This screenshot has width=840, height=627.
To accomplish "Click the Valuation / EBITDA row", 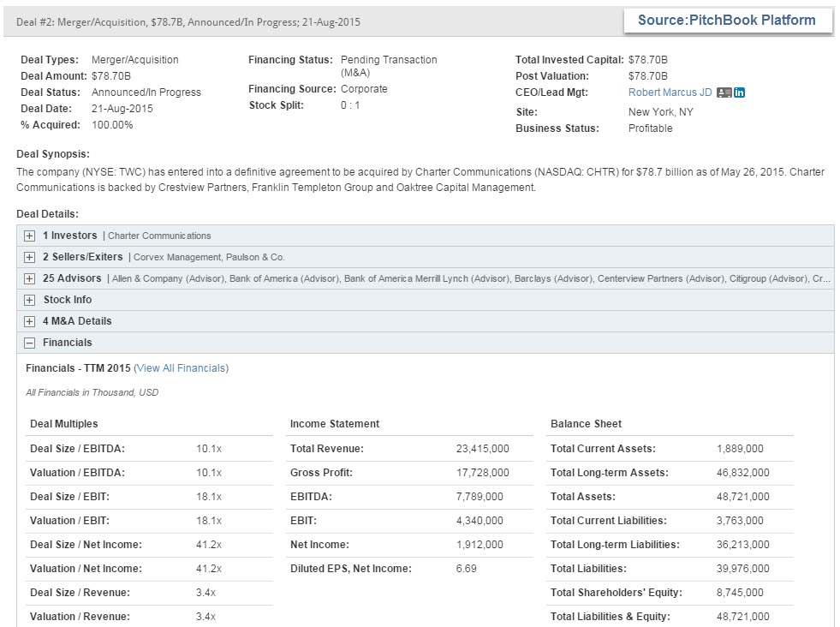I will click(x=149, y=473).
